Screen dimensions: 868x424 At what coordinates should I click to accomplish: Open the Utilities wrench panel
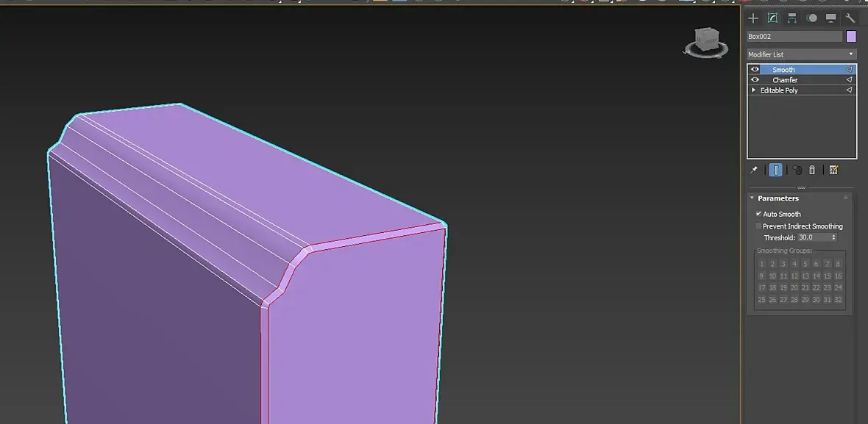(850, 18)
